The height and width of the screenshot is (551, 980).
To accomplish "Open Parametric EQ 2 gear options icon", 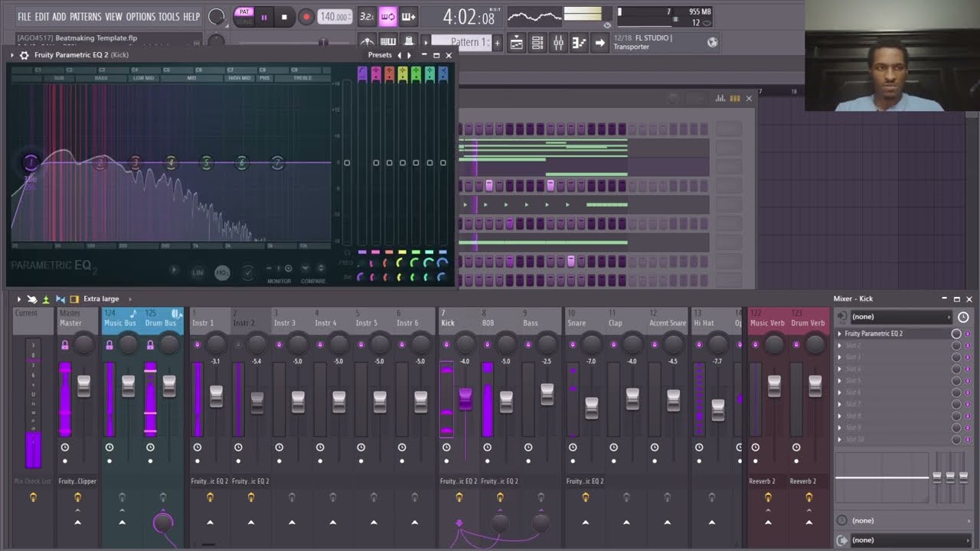I will (x=24, y=55).
